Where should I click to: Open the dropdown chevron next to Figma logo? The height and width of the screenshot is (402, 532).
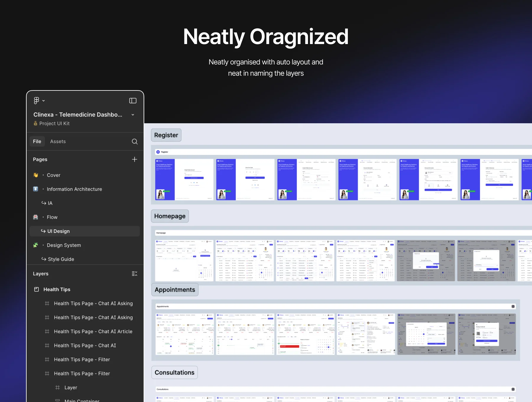tap(43, 101)
